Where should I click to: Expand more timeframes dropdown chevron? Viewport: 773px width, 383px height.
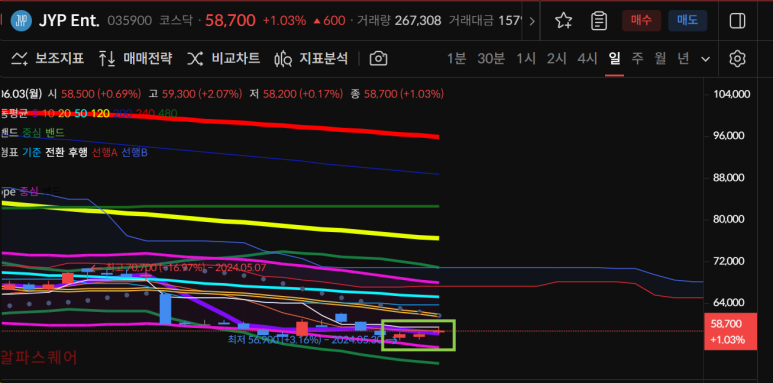pyautogui.click(x=705, y=59)
